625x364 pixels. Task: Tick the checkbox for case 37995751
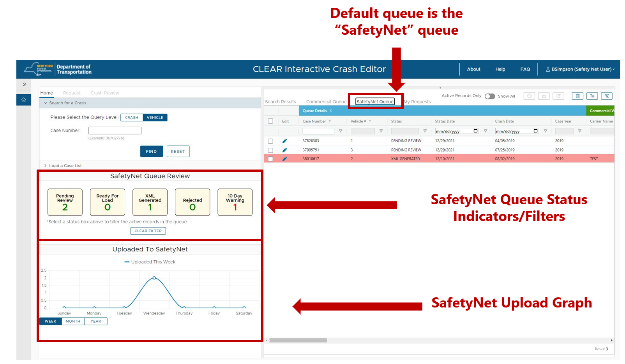270,150
